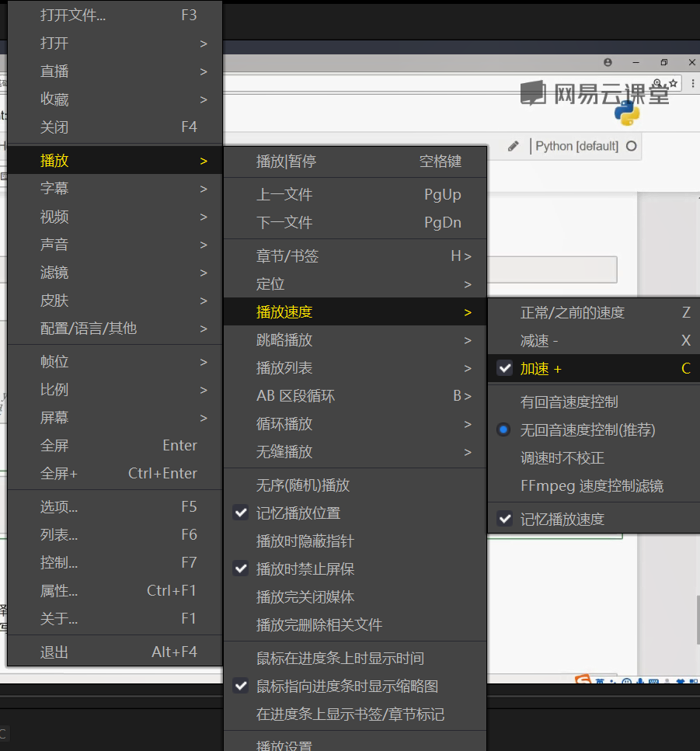The height and width of the screenshot is (751, 700).
Task: Open 循环播放 submenu
Action: tap(355, 424)
